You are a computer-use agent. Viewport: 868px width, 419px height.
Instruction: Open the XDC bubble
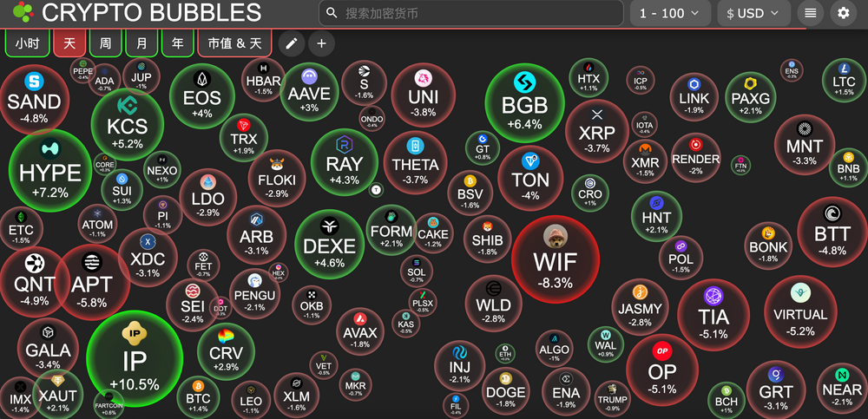(x=148, y=258)
